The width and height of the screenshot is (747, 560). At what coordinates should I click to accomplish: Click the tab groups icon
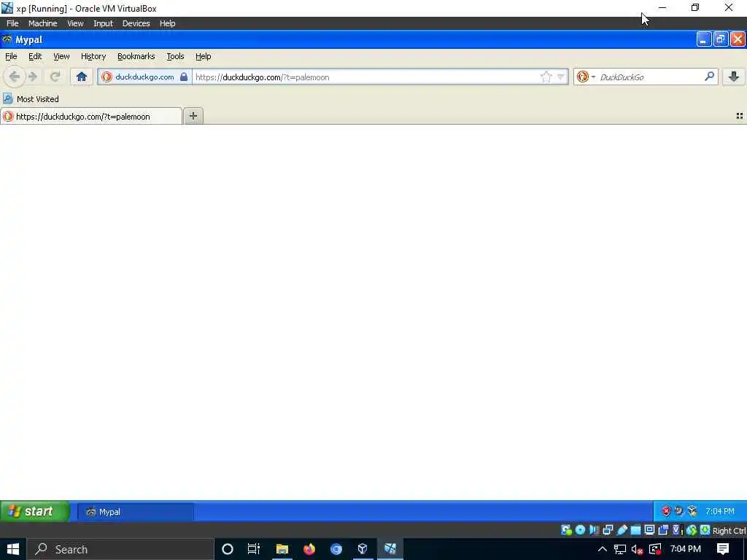(x=740, y=116)
